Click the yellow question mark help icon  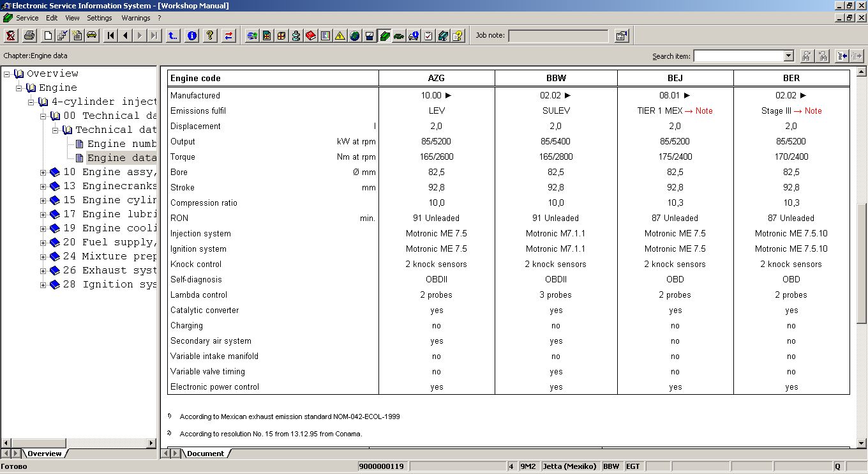210,36
